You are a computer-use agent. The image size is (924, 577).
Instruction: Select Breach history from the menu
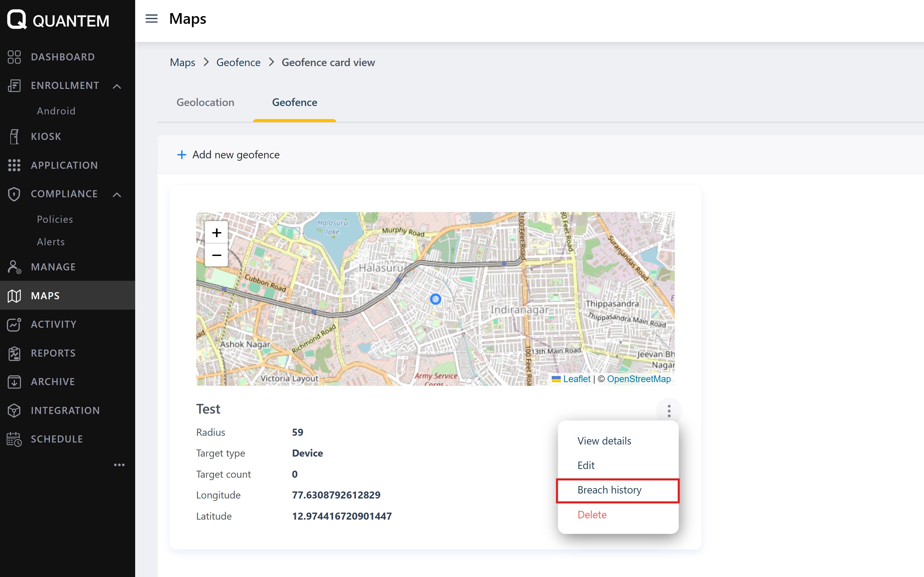609,490
